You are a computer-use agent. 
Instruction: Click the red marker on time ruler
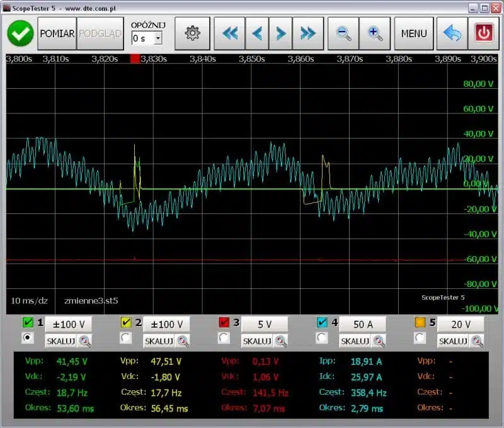(134, 59)
